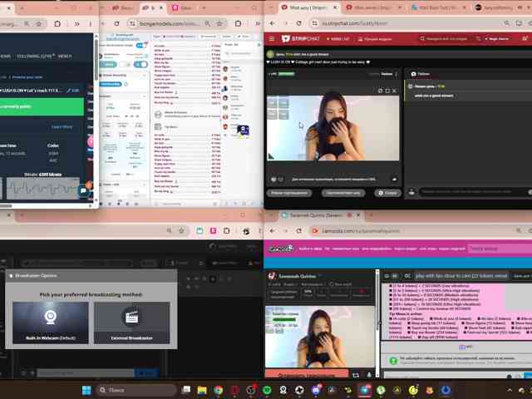Go back in the Camsoda browser window
The height and width of the screenshot is (399, 532).
[x=272, y=231]
